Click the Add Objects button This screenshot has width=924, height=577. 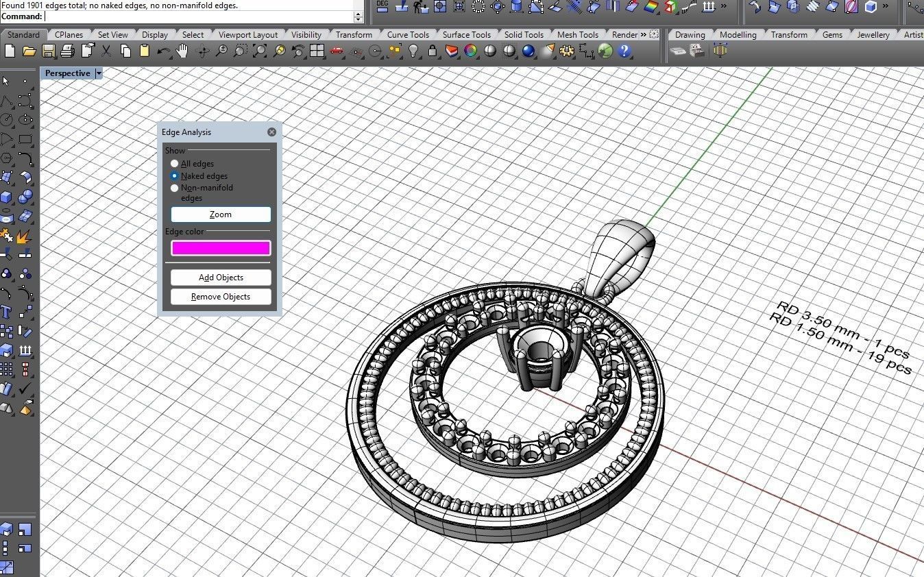[221, 278]
